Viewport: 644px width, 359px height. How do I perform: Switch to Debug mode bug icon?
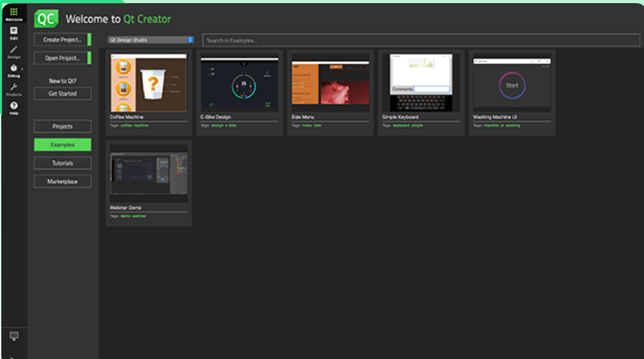click(13, 69)
